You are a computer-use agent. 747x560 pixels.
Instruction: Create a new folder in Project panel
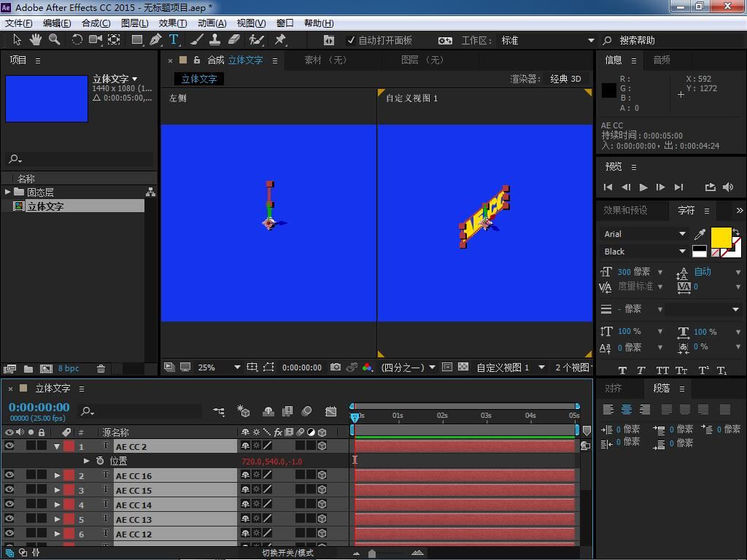[x=28, y=368]
